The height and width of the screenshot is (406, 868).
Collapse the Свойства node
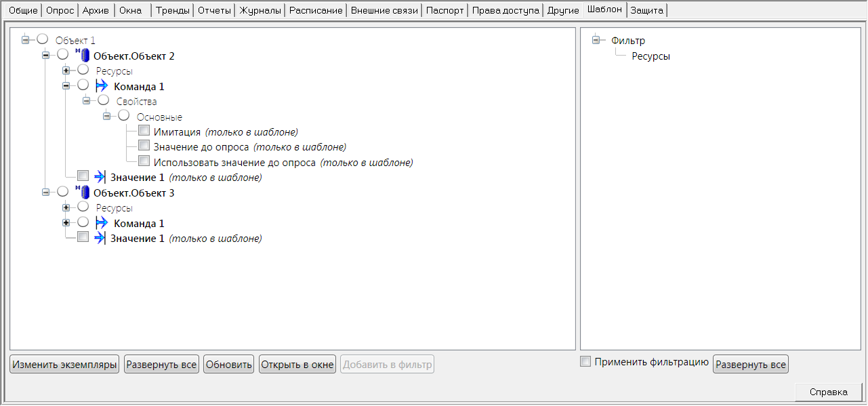coord(87,101)
